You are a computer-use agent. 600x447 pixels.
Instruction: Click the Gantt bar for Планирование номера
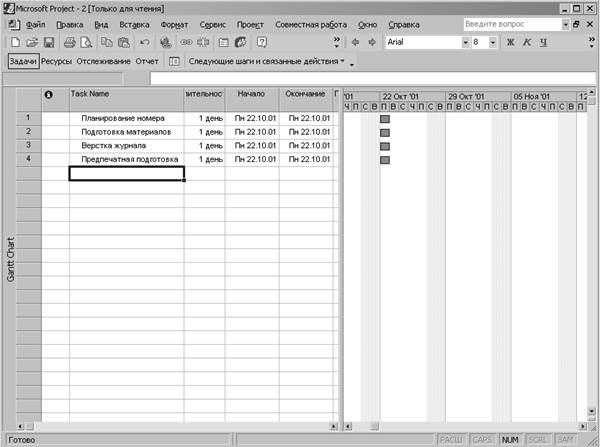click(385, 119)
